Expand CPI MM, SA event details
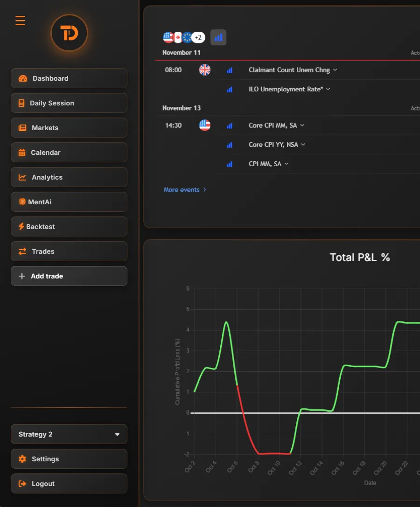The height and width of the screenshot is (507, 420). (x=269, y=164)
